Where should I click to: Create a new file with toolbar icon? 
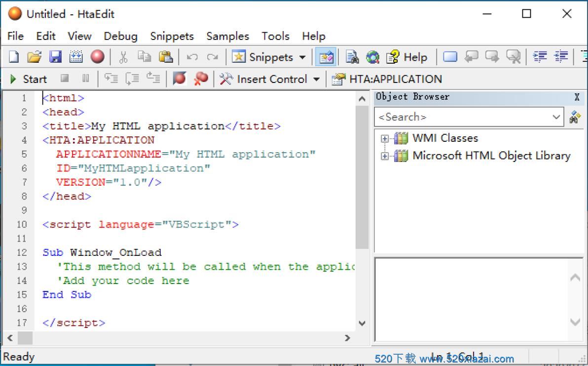coord(14,57)
